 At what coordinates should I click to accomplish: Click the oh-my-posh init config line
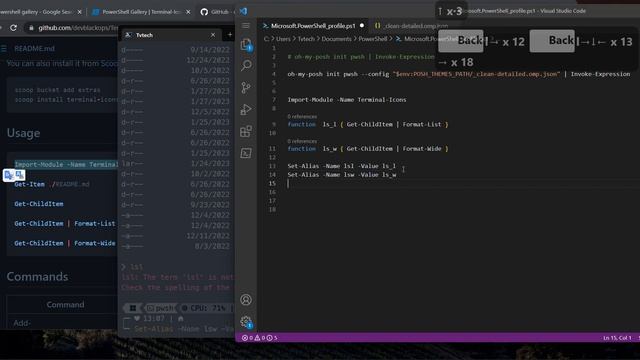tap(459, 74)
